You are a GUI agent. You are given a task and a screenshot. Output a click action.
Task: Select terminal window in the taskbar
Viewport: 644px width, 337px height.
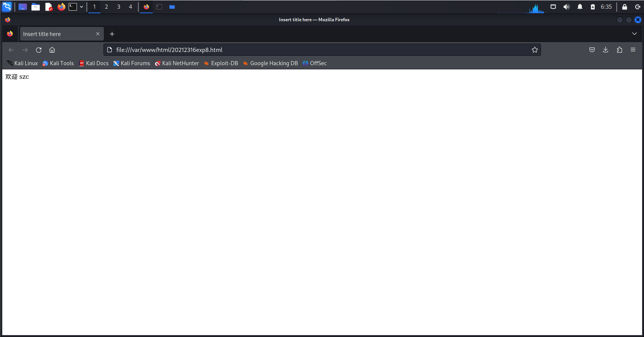point(159,7)
